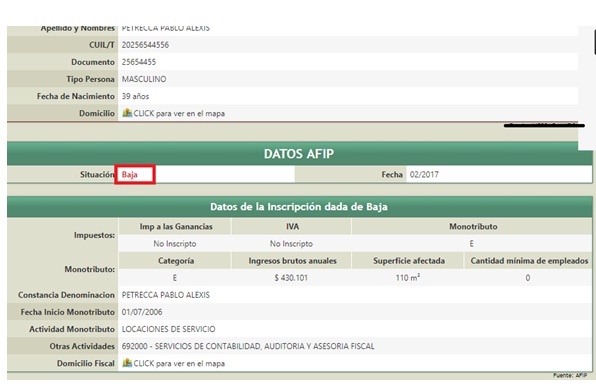Click the surface value 110 m²
Viewport: 596px width, 389px height.
(408, 278)
